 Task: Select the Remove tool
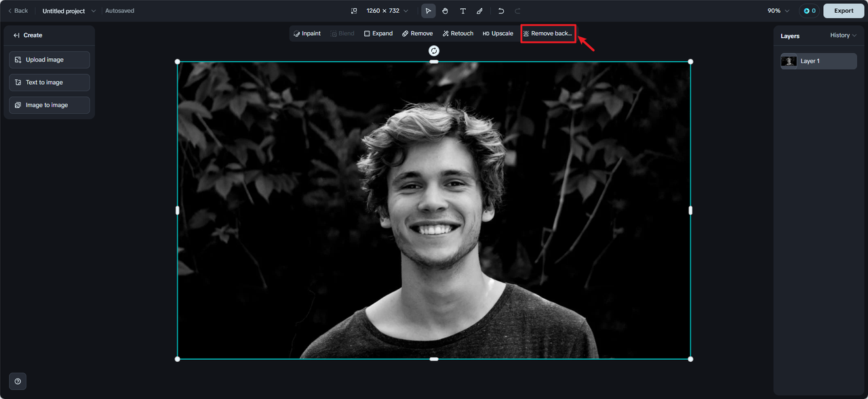click(417, 33)
